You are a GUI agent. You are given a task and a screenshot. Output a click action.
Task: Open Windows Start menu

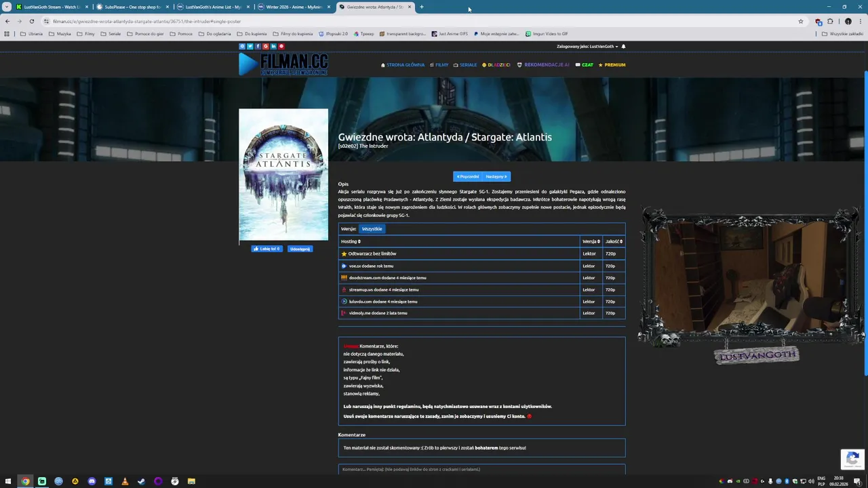9,481
